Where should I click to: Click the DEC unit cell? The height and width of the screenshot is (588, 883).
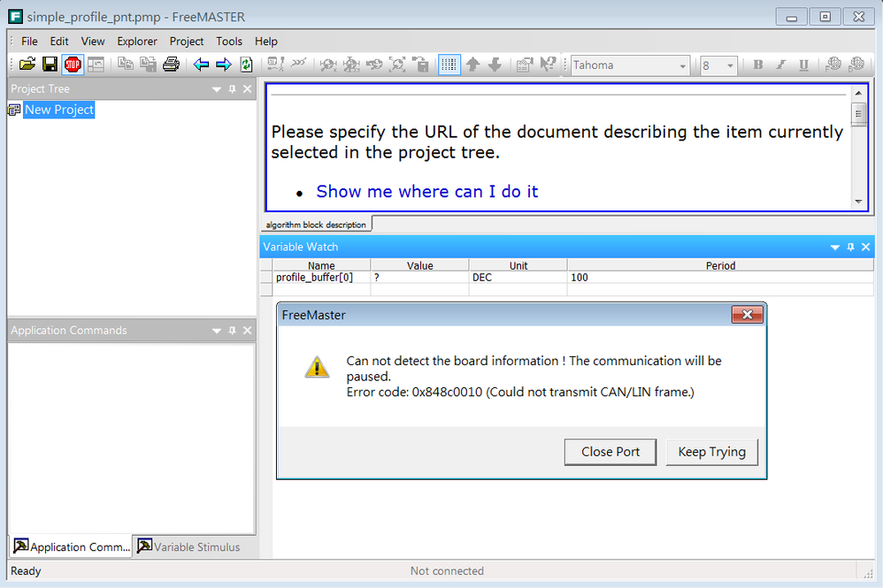click(518, 278)
